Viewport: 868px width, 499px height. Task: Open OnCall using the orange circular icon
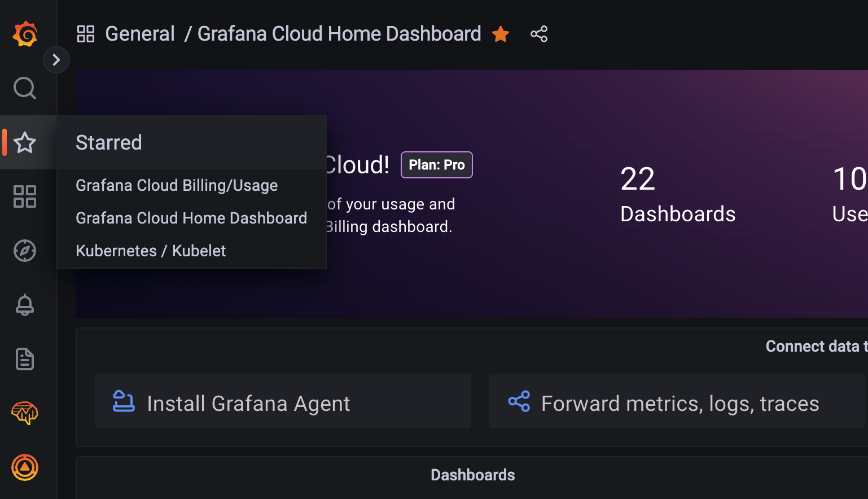point(25,467)
